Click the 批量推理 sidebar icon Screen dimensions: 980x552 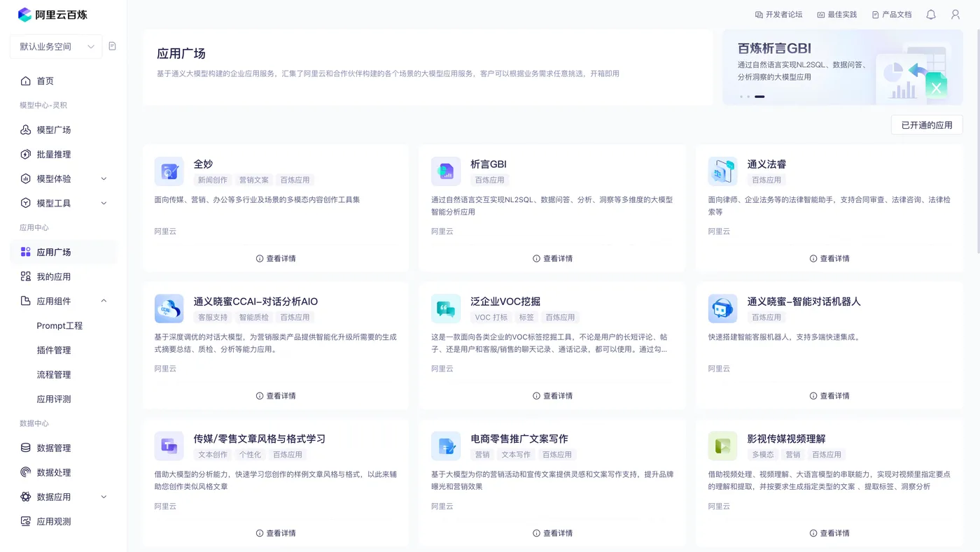(x=26, y=155)
